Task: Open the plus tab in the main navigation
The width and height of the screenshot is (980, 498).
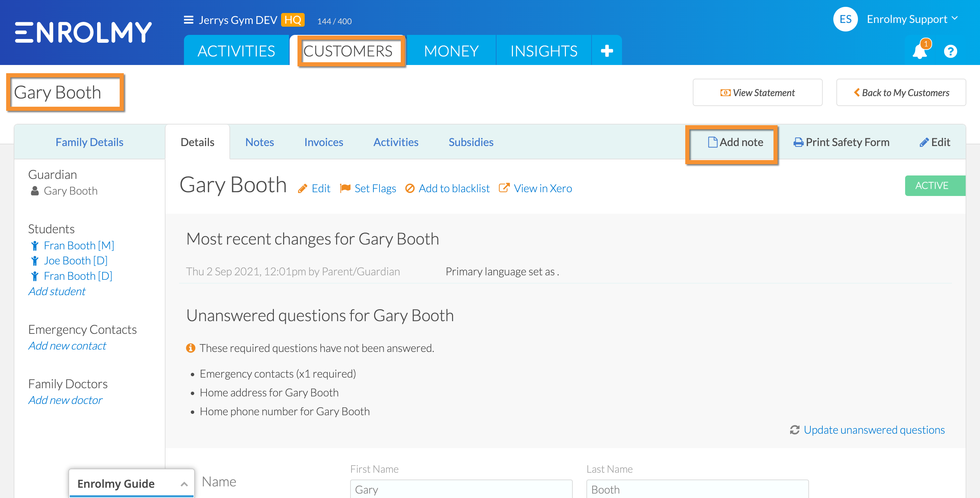Action: click(607, 51)
